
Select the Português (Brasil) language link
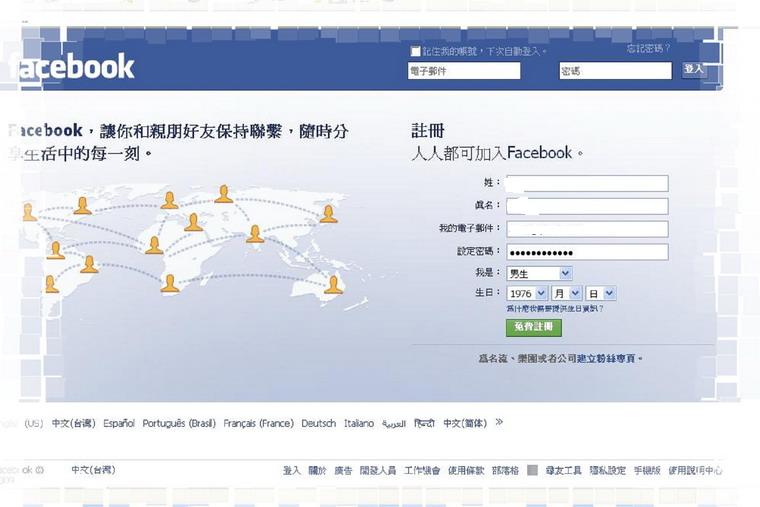click(x=179, y=423)
